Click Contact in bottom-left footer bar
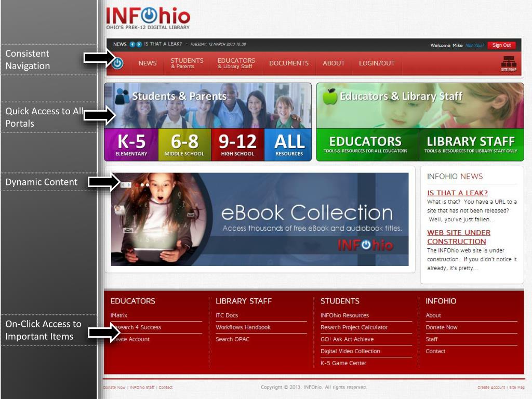 [166, 387]
